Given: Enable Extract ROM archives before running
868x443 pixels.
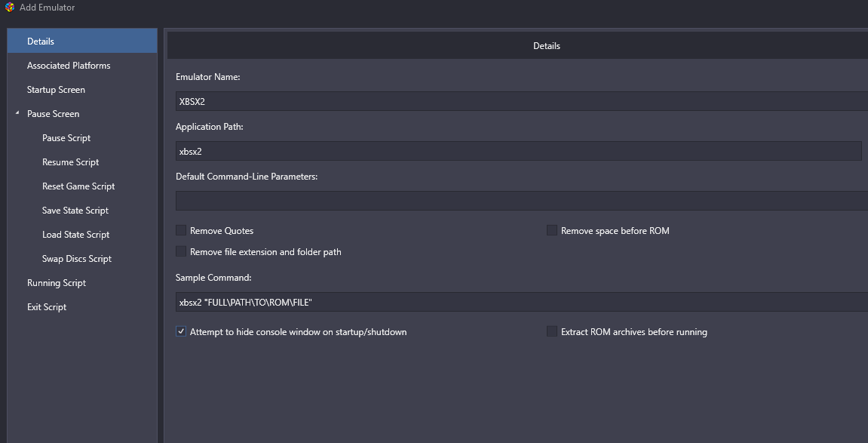Looking at the screenshot, I should tap(552, 332).
